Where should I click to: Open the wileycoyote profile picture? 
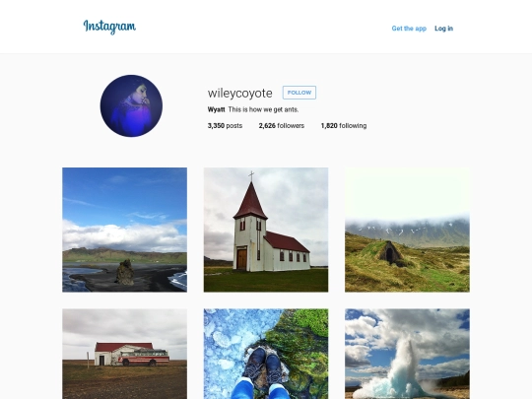131,105
